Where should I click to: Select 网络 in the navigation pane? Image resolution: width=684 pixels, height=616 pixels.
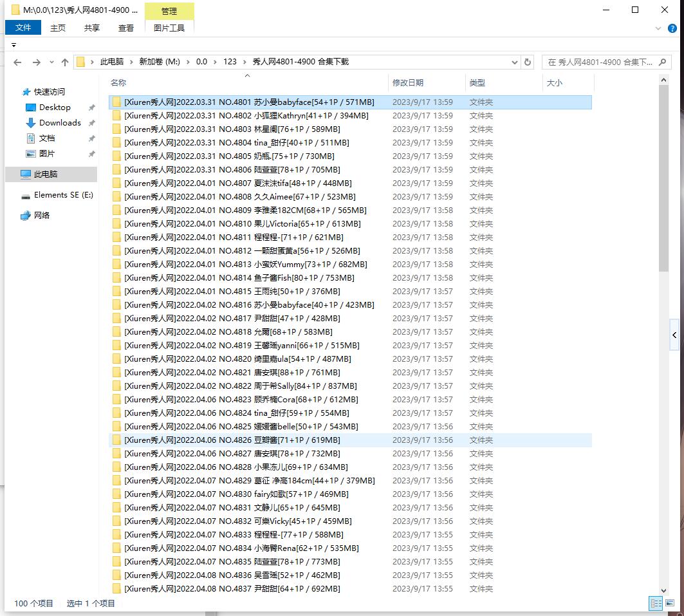click(42, 216)
